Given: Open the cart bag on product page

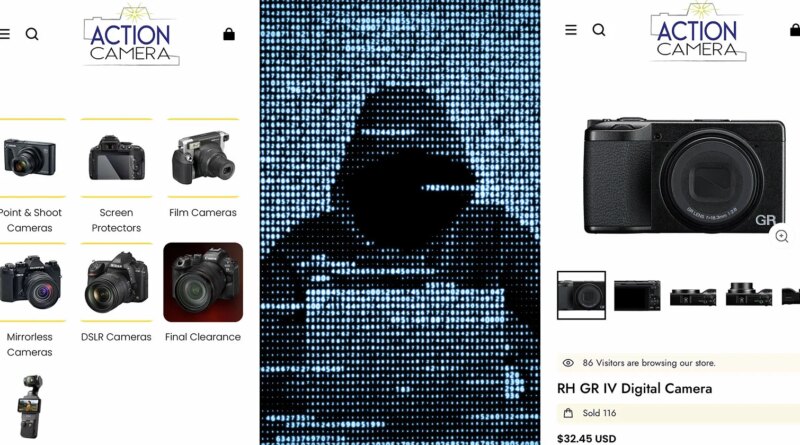Looking at the screenshot, I should click(795, 30).
